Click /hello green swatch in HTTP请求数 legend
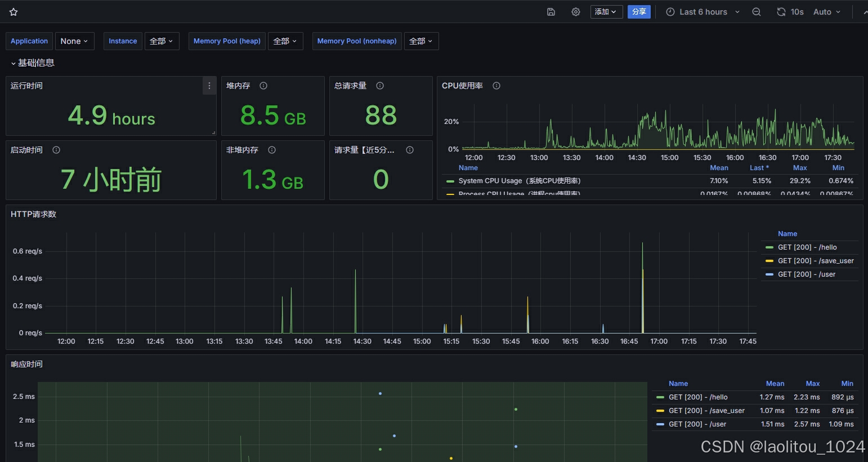 769,247
